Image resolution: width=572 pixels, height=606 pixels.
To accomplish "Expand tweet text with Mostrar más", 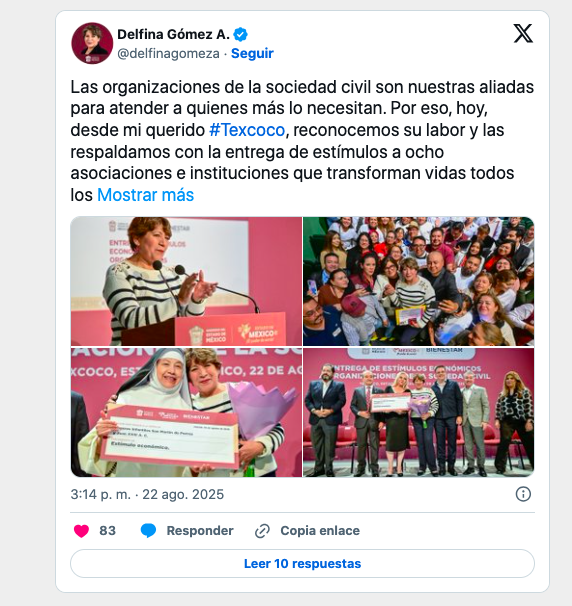I will pyautogui.click(x=145, y=195).
